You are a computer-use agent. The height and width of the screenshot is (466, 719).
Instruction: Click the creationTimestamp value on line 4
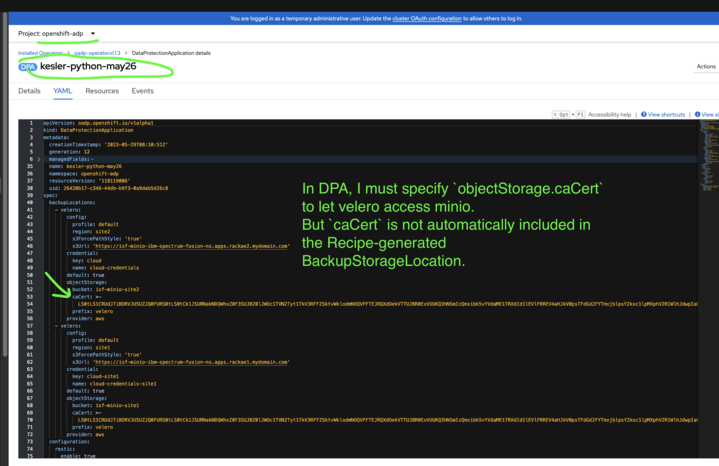point(136,144)
